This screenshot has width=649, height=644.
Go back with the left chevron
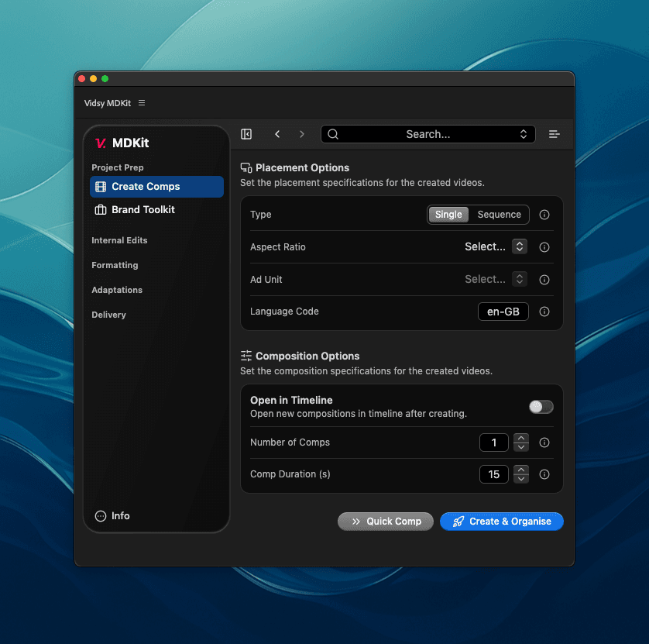pyautogui.click(x=277, y=134)
